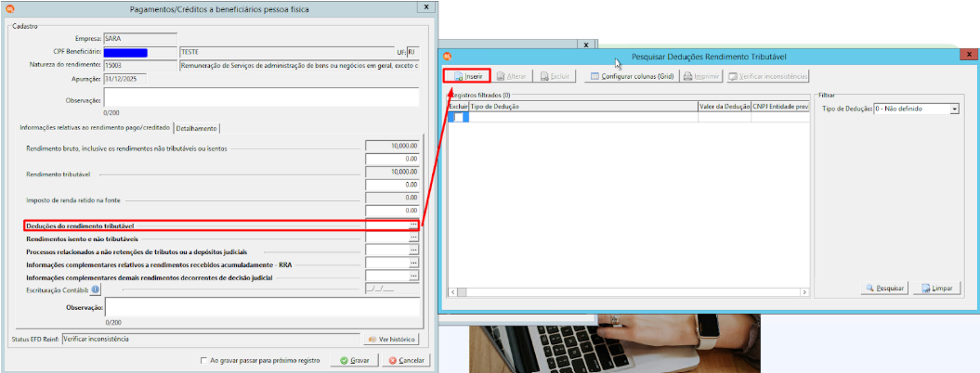Click the Gravar button
Image resolution: width=980 pixels, height=373 pixels.
tap(354, 361)
